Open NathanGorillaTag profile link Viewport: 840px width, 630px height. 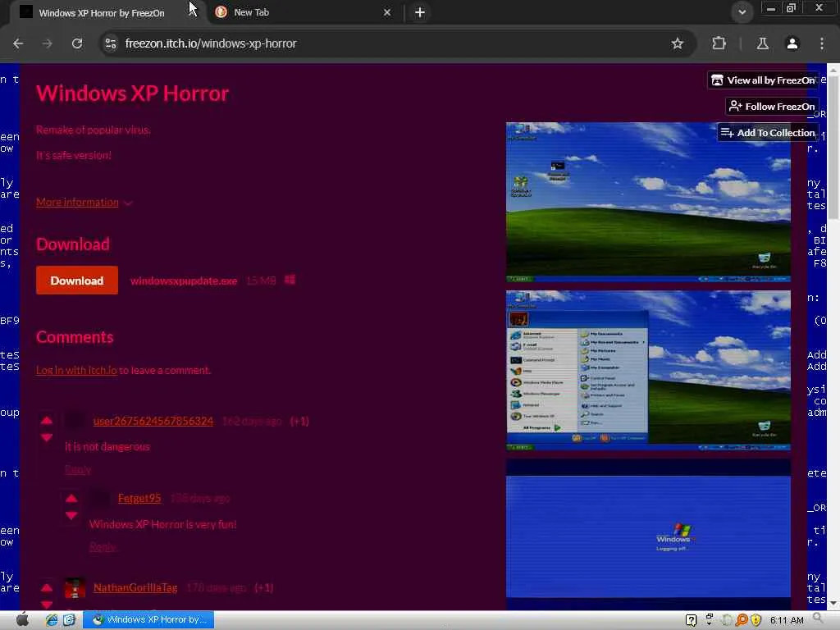[135, 587]
